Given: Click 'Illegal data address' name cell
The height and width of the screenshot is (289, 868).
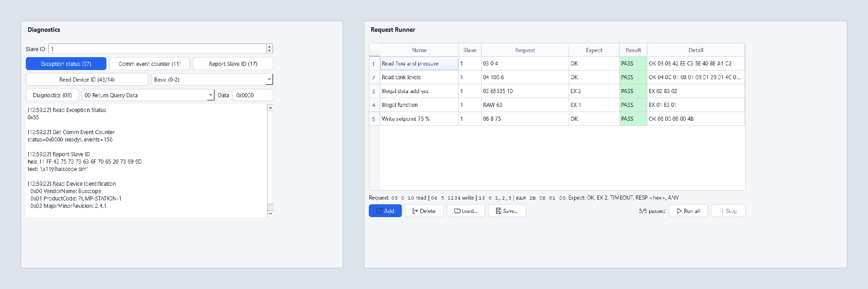Looking at the screenshot, I should tap(419, 91).
